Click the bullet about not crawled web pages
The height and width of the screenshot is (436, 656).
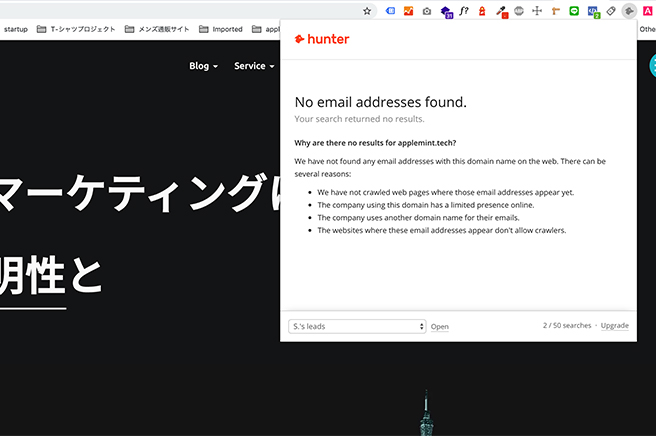446,192
